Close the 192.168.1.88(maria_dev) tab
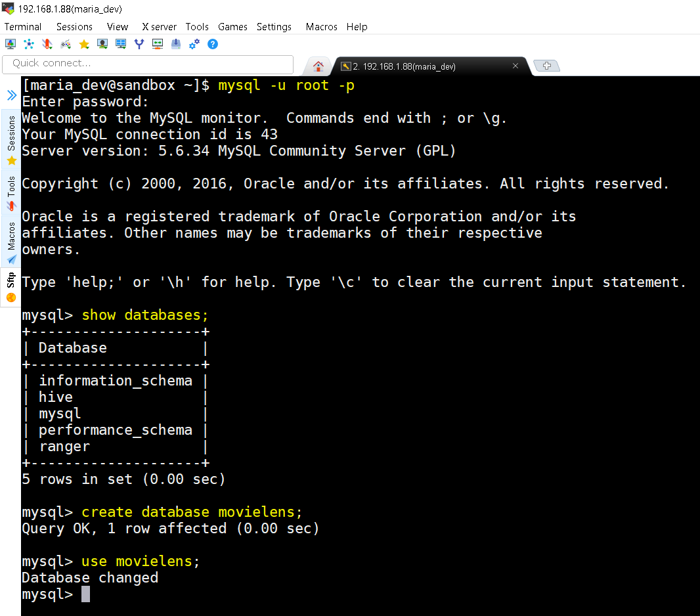This screenshot has height=616, width=700. 515,66
